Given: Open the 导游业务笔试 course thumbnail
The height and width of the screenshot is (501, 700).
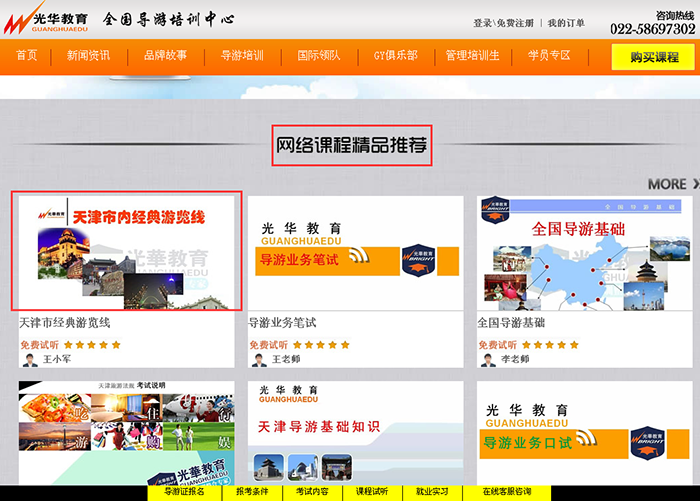Looking at the screenshot, I should click(x=356, y=253).
